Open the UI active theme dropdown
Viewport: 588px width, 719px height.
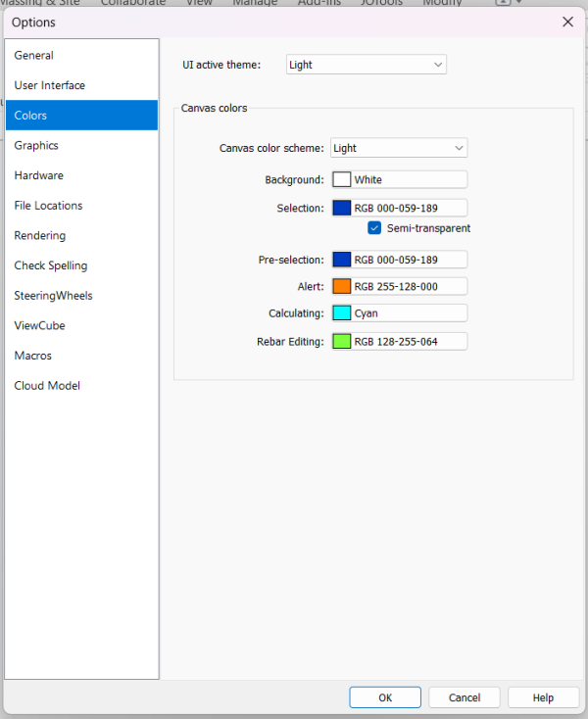coord(367,65)
